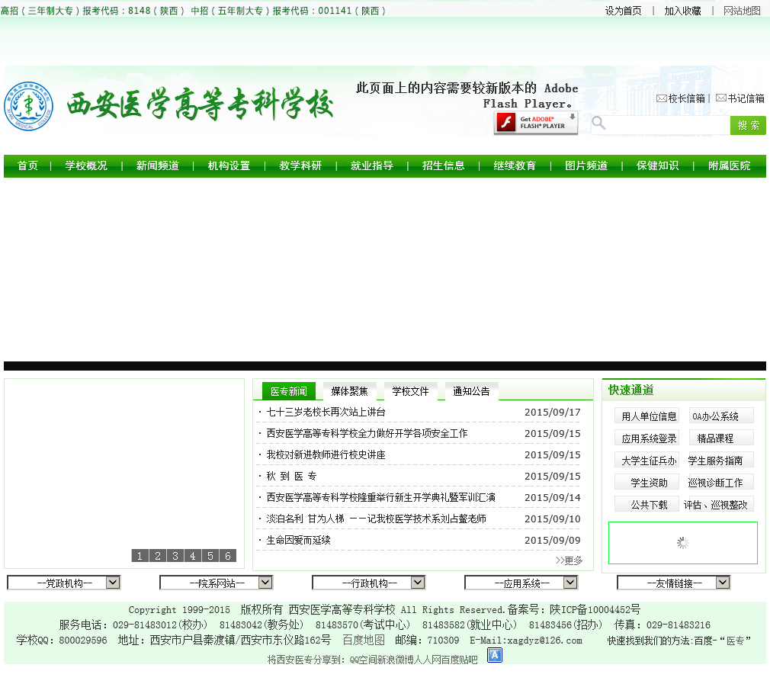
Task: Open 保健知识 menu item
Action: [x=657, y=166]
